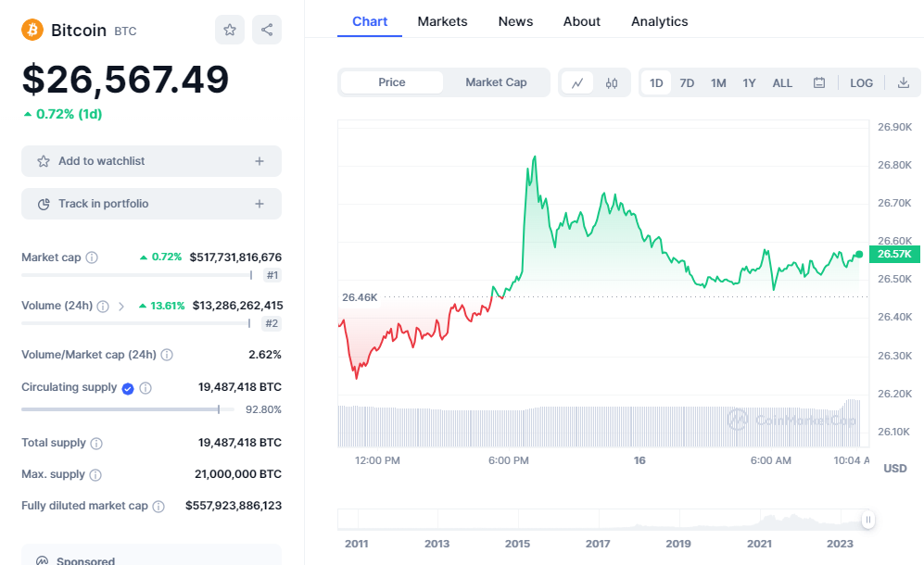Click Track in portfolio button
924x565 pixels.
151,204
